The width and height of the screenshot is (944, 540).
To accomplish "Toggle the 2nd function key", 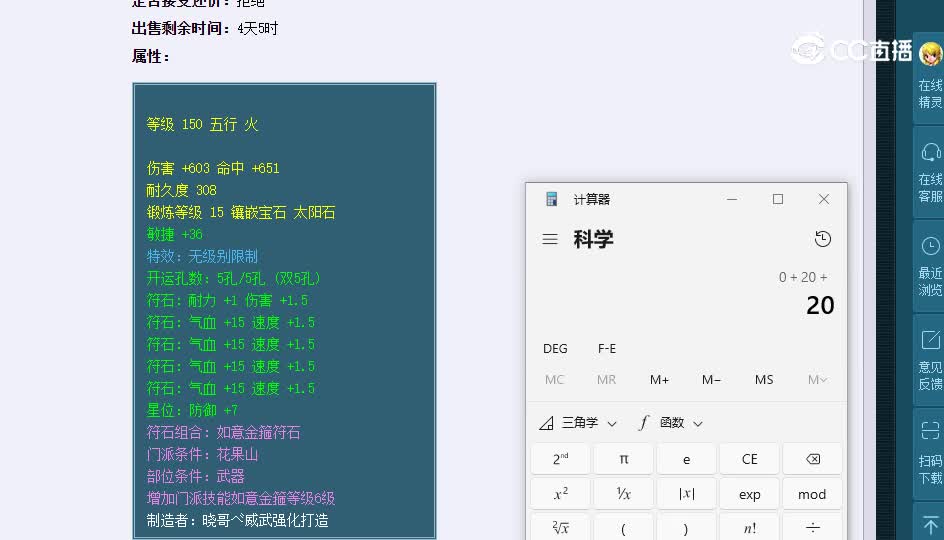I will [x=561, y=459].
